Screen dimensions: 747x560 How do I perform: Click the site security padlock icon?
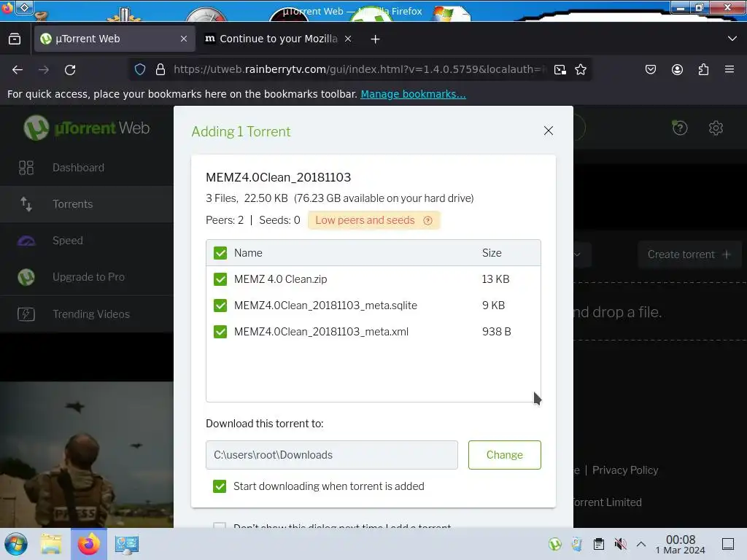[160, 69]
